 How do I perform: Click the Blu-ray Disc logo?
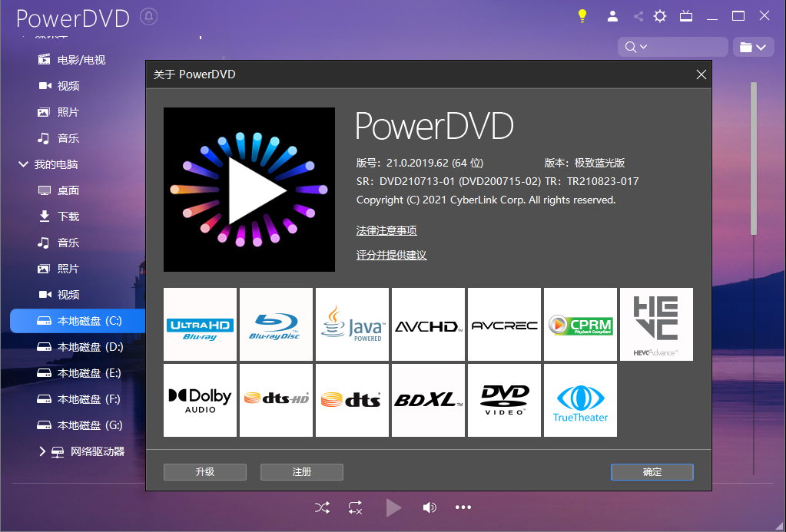(276, 324)
